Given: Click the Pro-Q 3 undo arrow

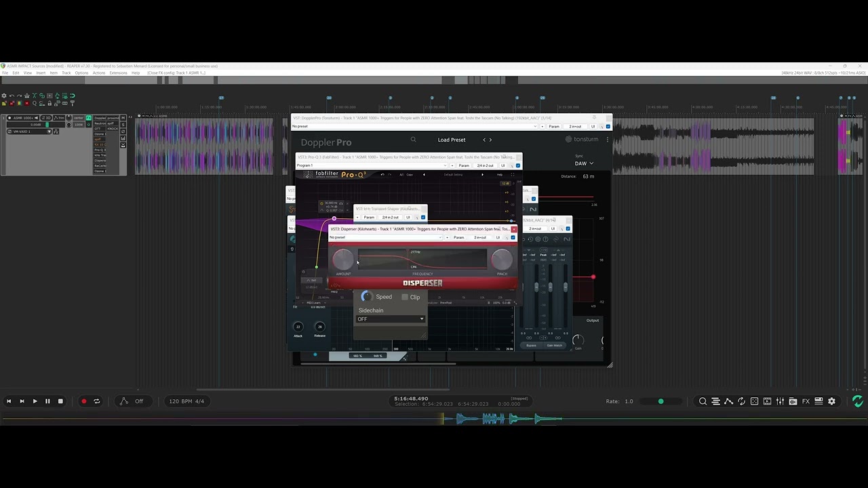Looking at the screenshot, I should pos(382,175).
